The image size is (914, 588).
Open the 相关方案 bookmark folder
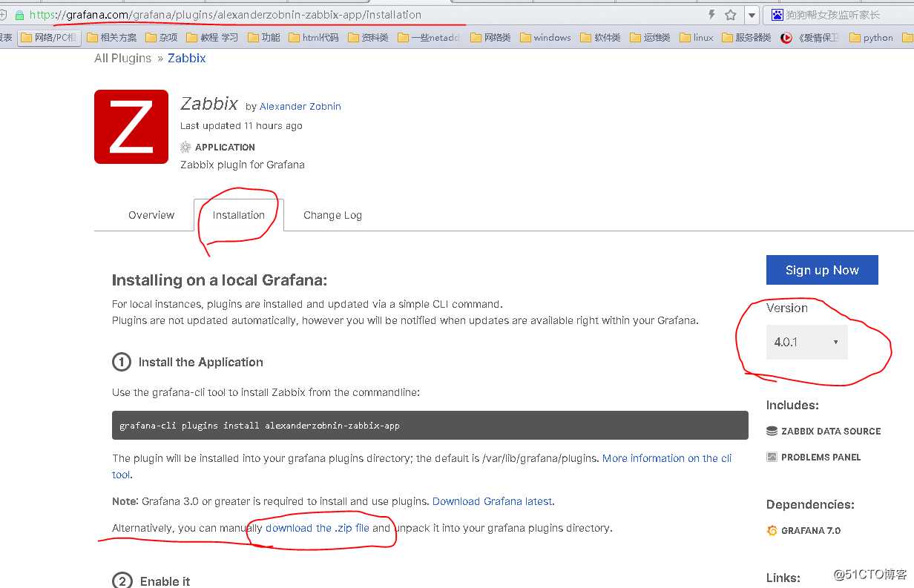click(112, 37)
